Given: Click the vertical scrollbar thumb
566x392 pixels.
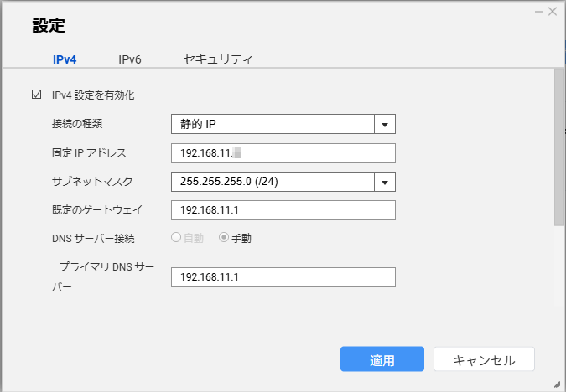Looking at the screenshot, I should point(558,147).
